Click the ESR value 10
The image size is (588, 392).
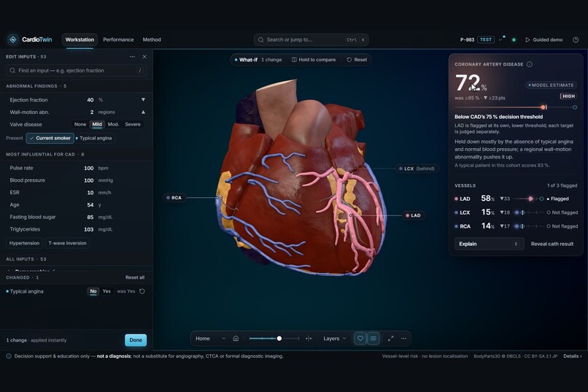click(90, 193)
